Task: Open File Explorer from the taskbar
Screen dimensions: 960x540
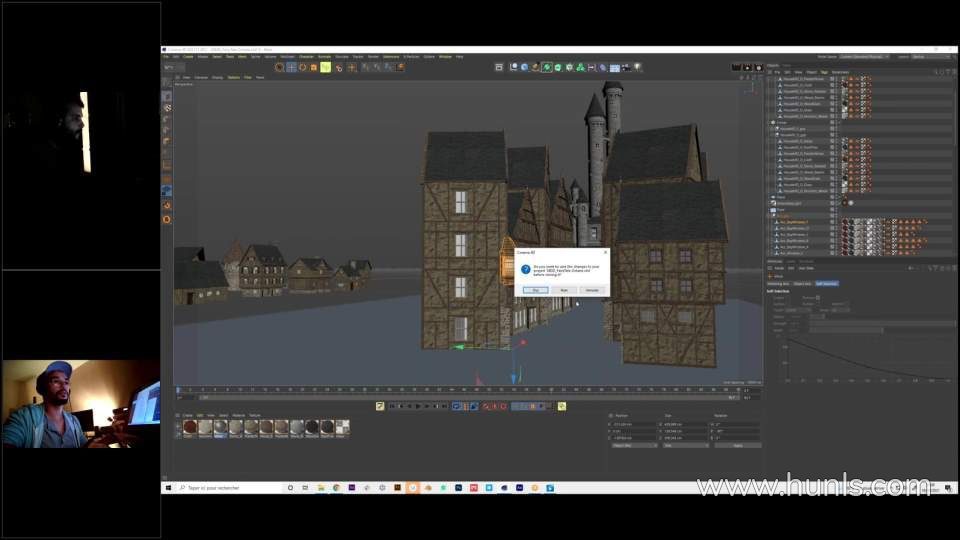Action: coord(321,488)
